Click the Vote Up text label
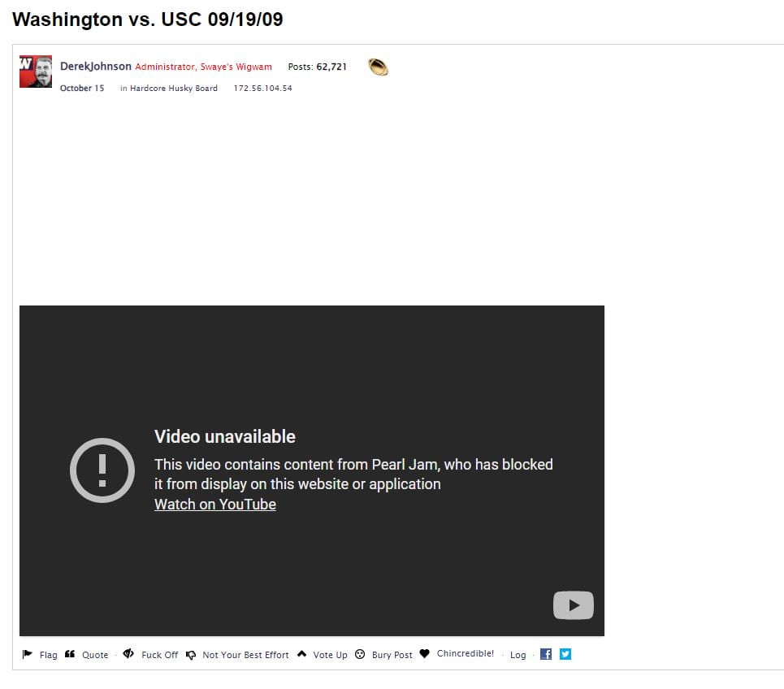Image resolution: width=784 pixels, height=689 pixels. pyautogui.click(x=330, y=655)
